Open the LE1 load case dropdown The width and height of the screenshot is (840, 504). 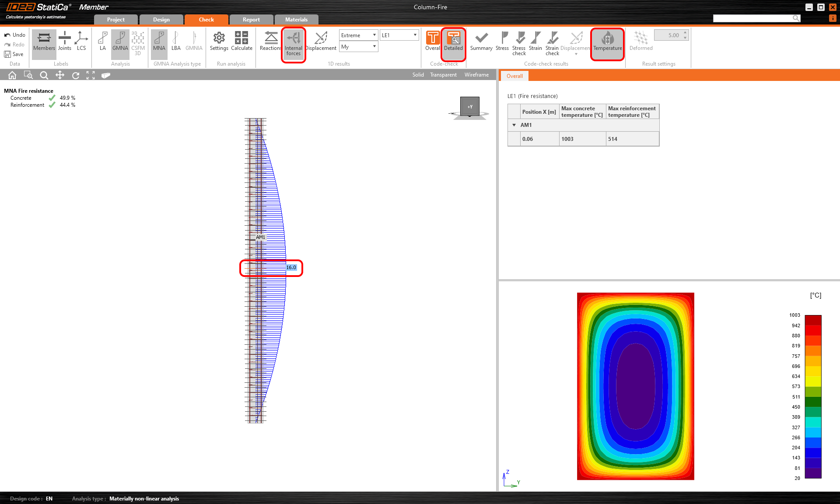tap(399, 35)
